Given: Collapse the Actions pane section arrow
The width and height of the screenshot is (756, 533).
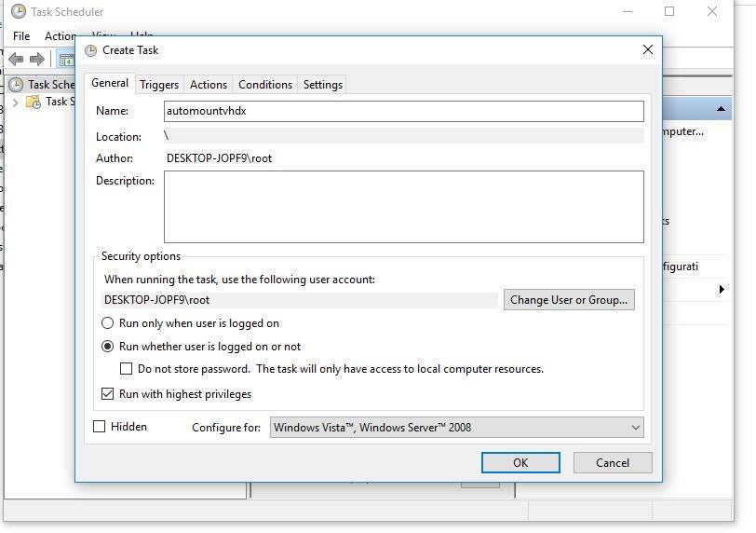Looking at the screenshot, I should 722,109.
